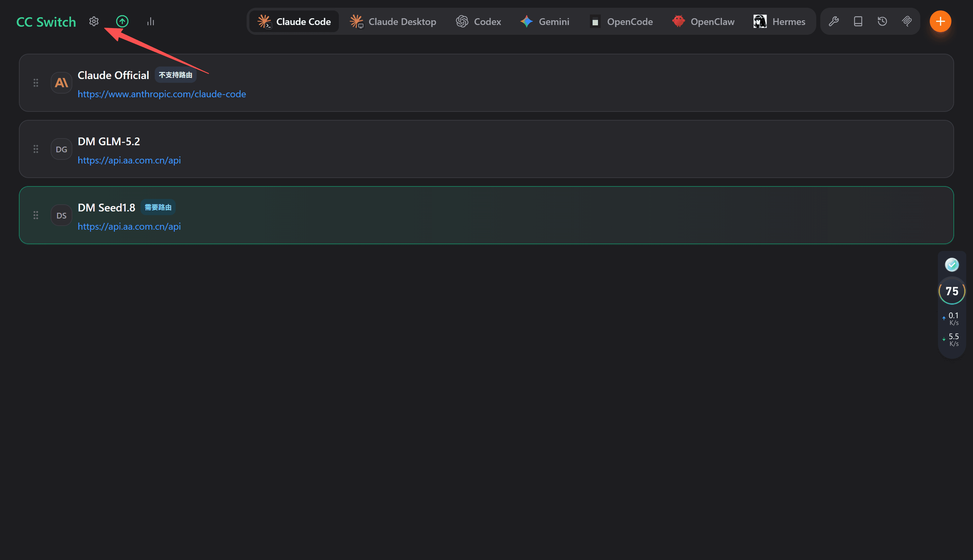This screenshot has width=973, height=560.
Task: Click the Anthropic logo on Claude Official
Action: coord(61,83)
